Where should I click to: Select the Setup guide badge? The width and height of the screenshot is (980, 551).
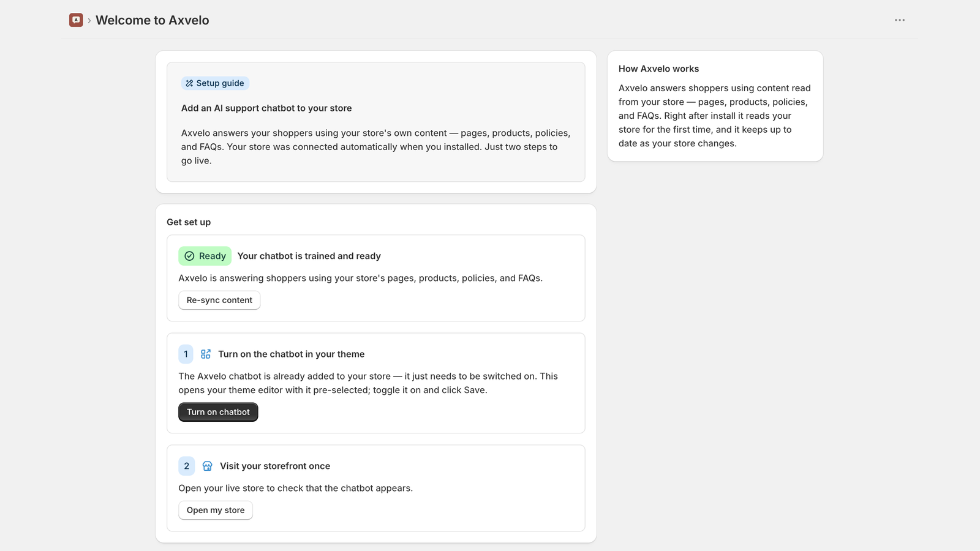tap(215, 83)
